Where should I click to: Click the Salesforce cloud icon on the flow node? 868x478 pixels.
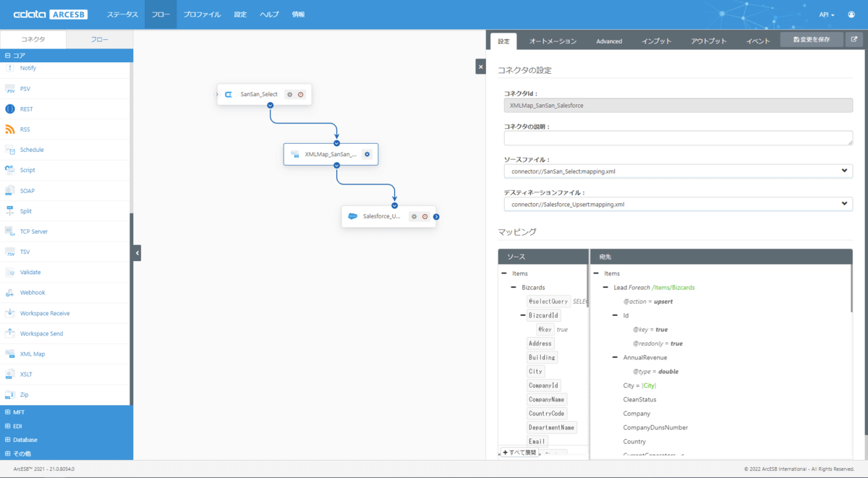click(352, 216)
